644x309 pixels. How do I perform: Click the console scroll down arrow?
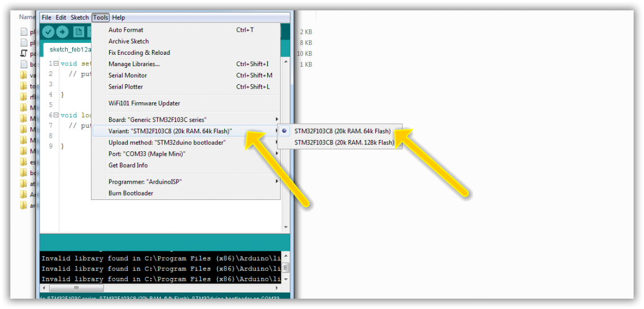286,279
